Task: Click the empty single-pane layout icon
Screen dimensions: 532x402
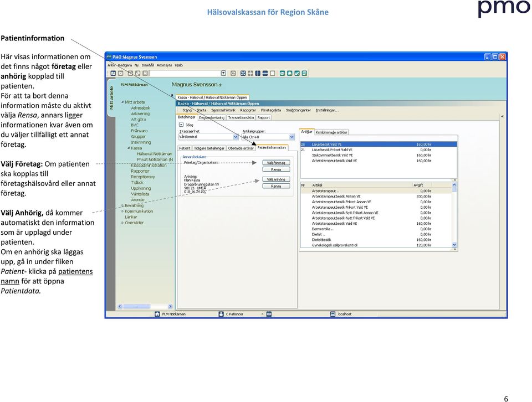Action: tap(273, 73)
